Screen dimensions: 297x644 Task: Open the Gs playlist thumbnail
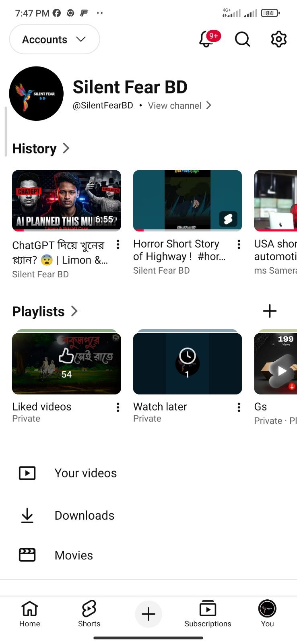pyautogui.click(x=276, y=363)
